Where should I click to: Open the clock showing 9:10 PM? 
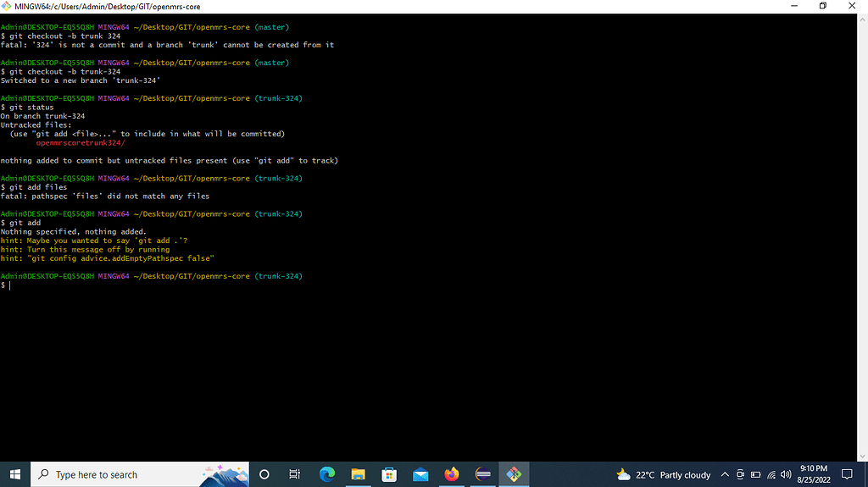coord(813,474)
